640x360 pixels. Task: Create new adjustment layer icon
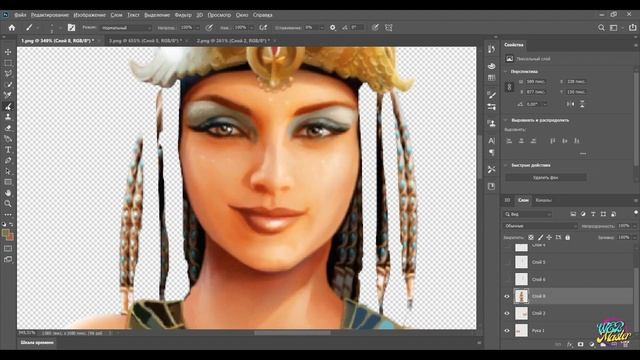pos(592,344)
